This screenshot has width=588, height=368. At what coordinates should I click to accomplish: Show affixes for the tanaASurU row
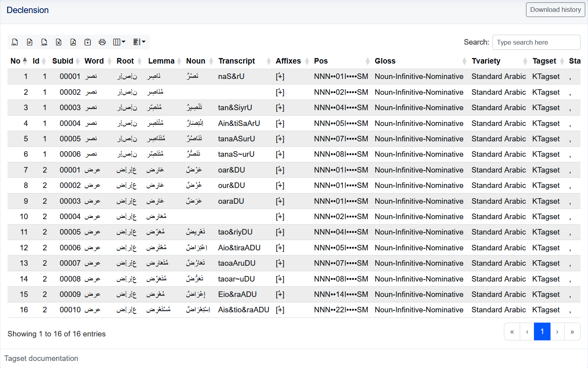pos(280,139)
